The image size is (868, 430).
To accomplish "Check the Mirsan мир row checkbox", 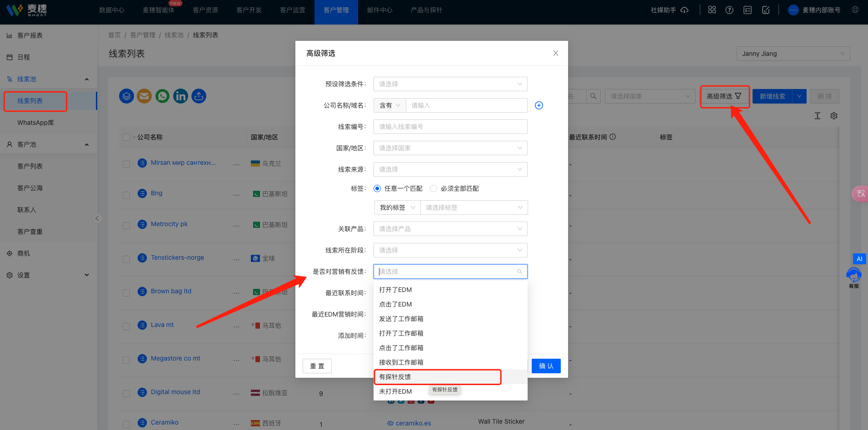I will [126, 164].
